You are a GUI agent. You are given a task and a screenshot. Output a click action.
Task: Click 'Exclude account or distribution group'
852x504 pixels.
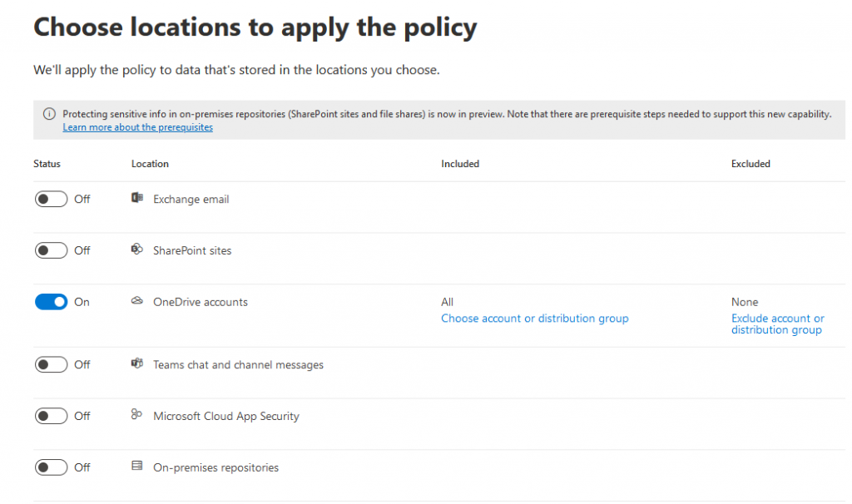pos(777,324)
